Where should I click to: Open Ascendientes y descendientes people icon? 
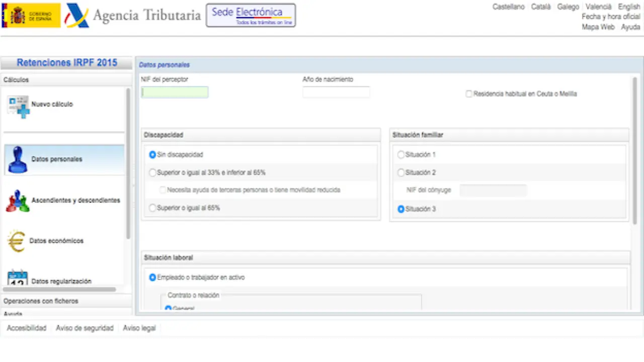[18, 201]
